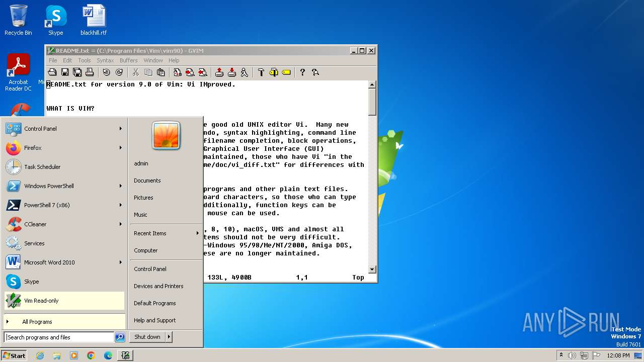The width and height of the screenshot is (644, 362).
Task: Open the Help menu in GVIM
Action: pyautogui.click(x=174, y=60)
